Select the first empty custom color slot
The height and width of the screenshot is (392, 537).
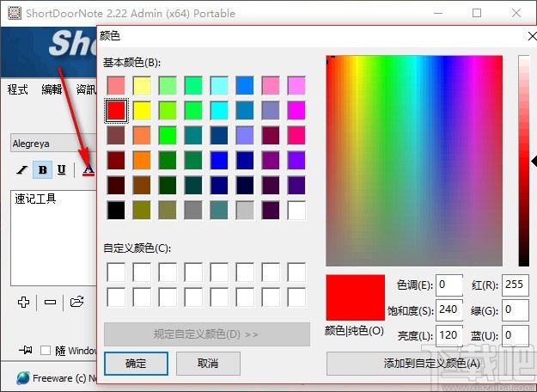[116, 272]
